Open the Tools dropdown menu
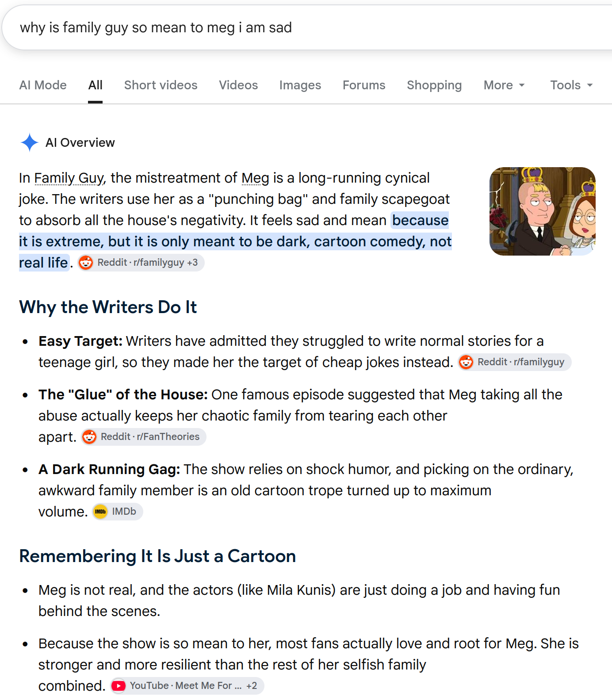The image size is (612, 700). [571, 85]
